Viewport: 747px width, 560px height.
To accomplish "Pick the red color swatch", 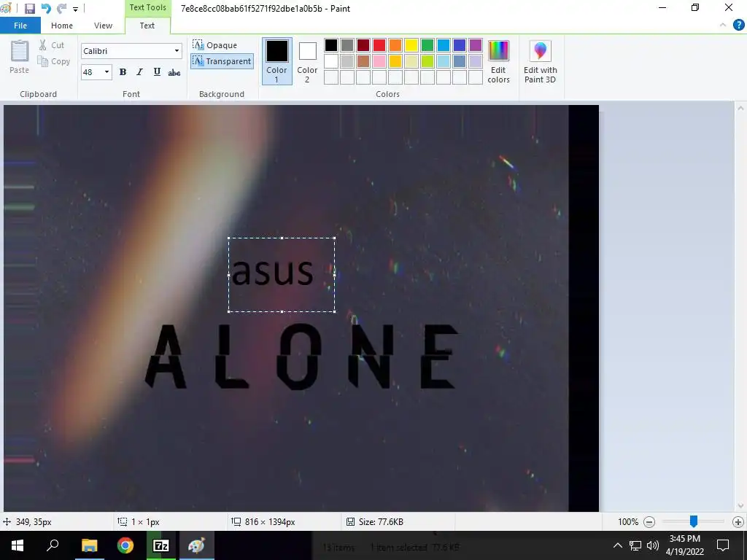I will click(379, 45).
